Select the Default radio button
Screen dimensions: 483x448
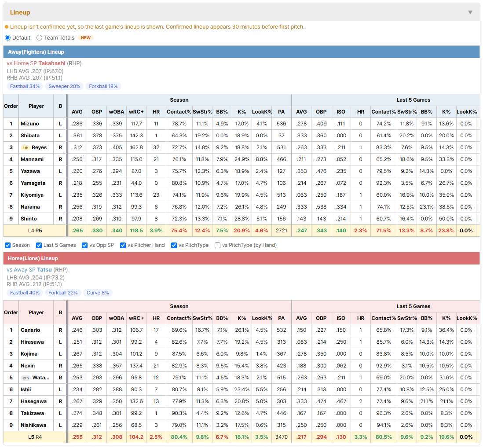8,37
